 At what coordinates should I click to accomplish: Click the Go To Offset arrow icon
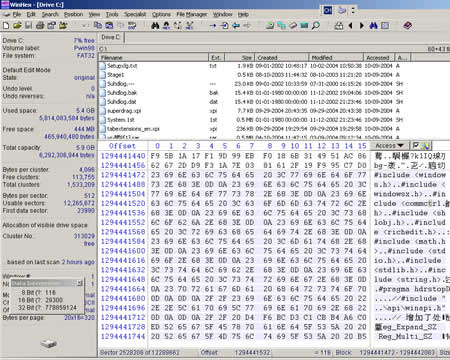213,25
